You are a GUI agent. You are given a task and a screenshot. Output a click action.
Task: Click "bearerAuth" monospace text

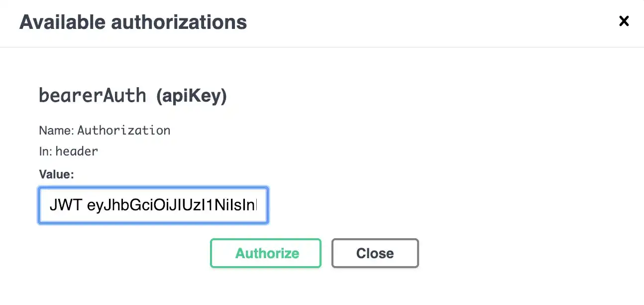tap(93, 95)
